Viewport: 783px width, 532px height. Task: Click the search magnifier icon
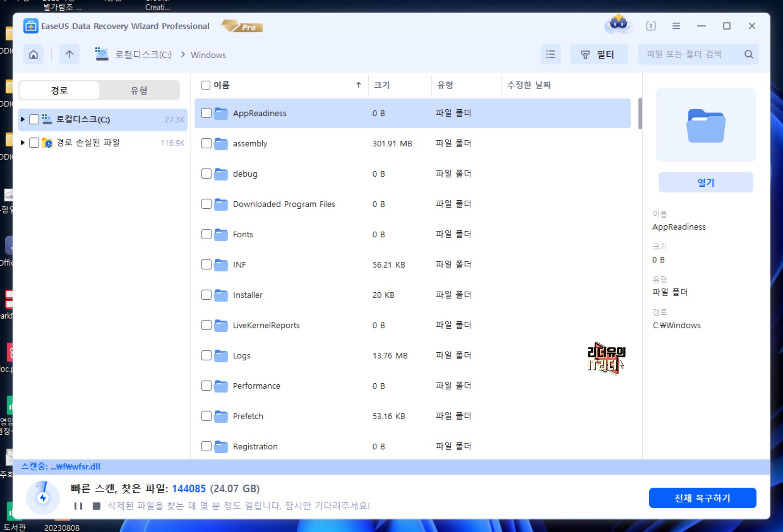pos(748,54)
